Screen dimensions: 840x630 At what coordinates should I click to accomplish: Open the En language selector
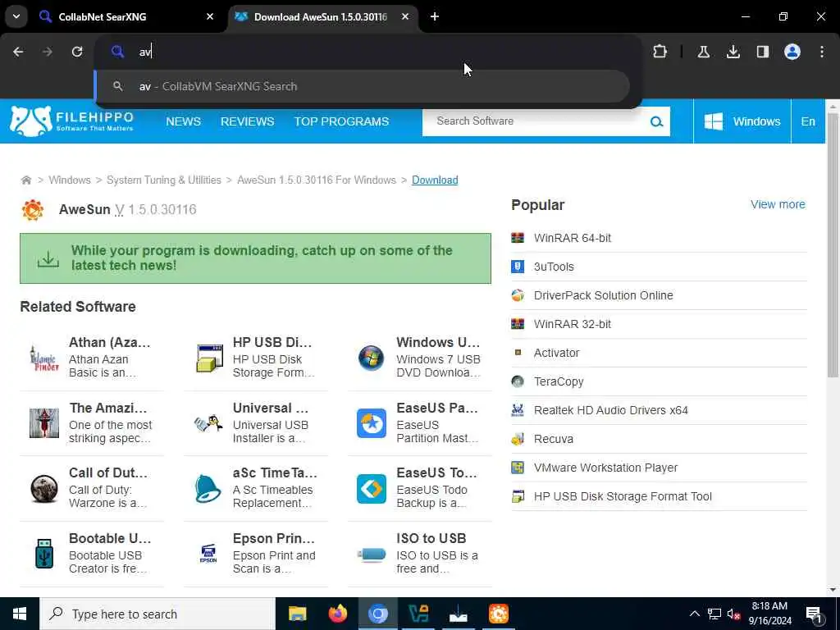808,121
